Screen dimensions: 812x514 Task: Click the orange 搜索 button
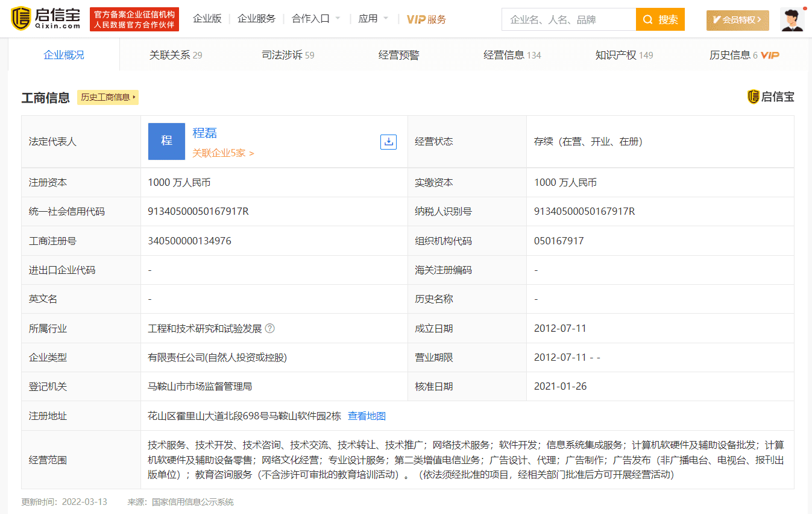pos(660,19)
